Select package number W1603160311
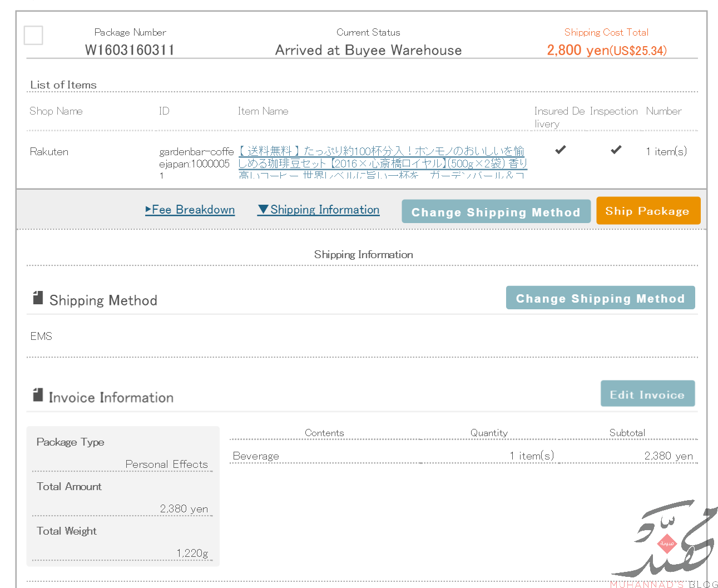718x588 pixels. [x=130, y=50]
